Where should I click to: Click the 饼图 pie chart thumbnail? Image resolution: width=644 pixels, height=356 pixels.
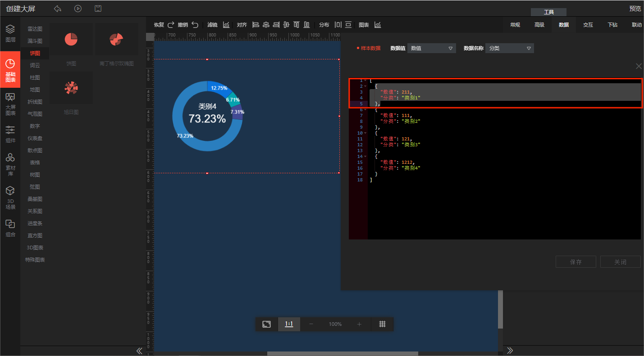pyautogui.click(x=71, y=40)
